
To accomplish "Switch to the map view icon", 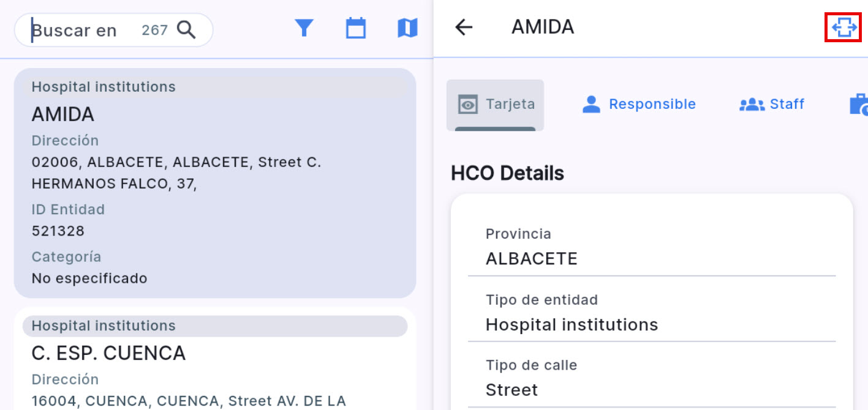I will 407,28.
